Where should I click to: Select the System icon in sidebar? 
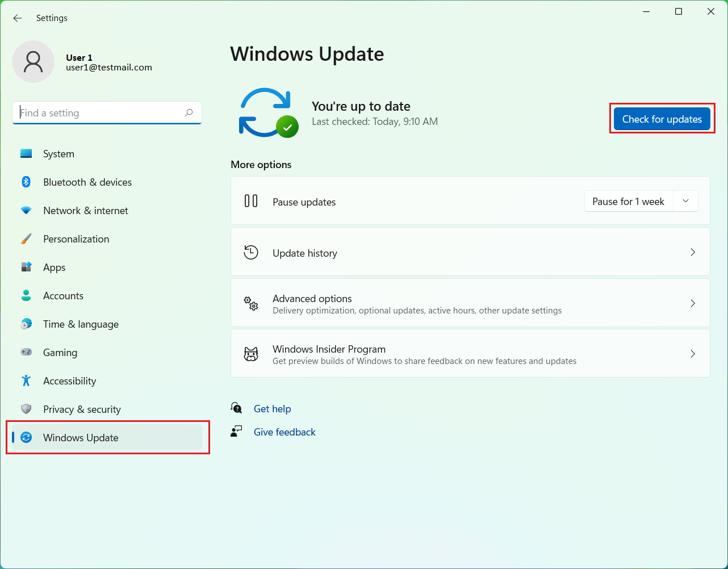[x=26, y=153]
